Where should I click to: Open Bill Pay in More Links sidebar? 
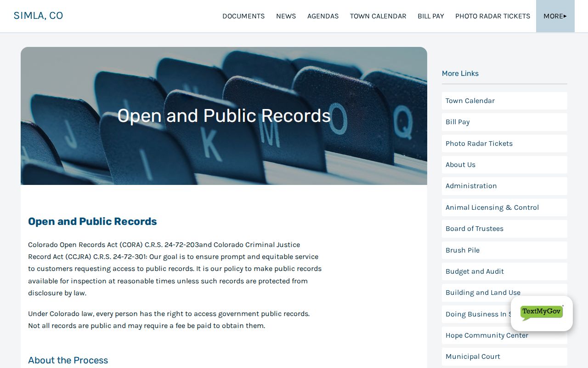[504, 122]
